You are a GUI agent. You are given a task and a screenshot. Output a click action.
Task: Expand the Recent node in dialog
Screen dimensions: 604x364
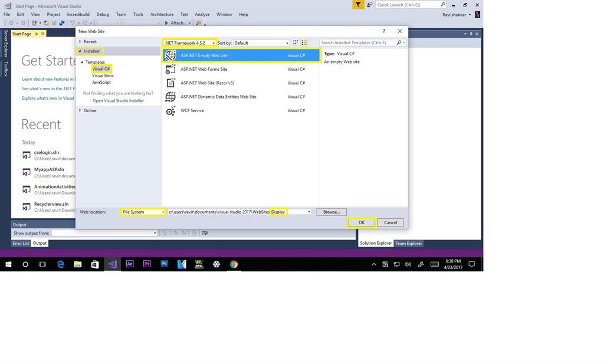click(80, 42)
